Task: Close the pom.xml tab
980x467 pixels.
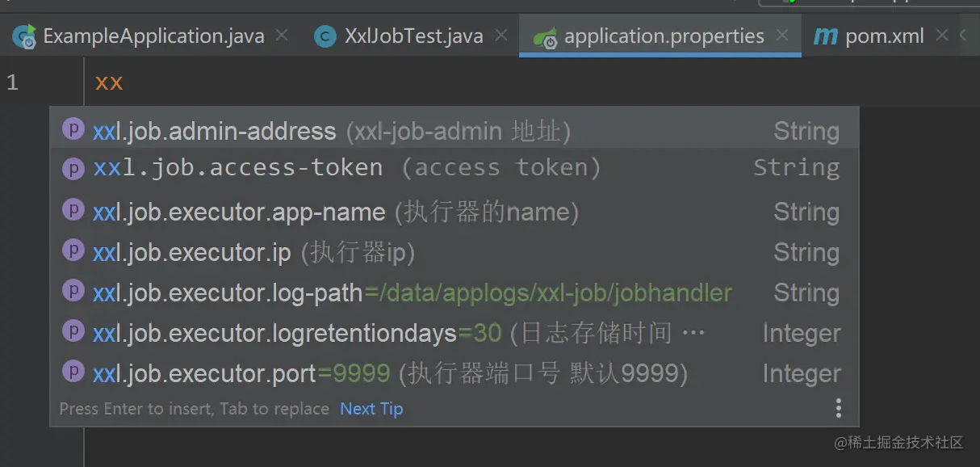Action: click(x=941, y=35)
